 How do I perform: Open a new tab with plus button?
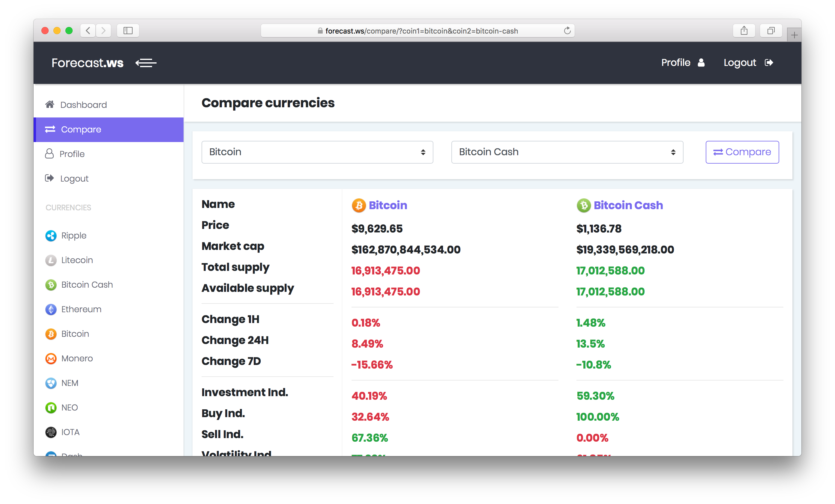(794, 35)
